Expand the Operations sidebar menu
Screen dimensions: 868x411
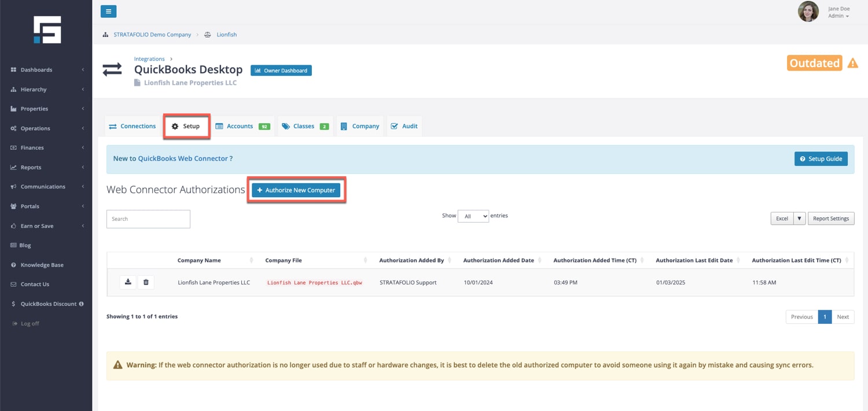(x=46, y=128)
